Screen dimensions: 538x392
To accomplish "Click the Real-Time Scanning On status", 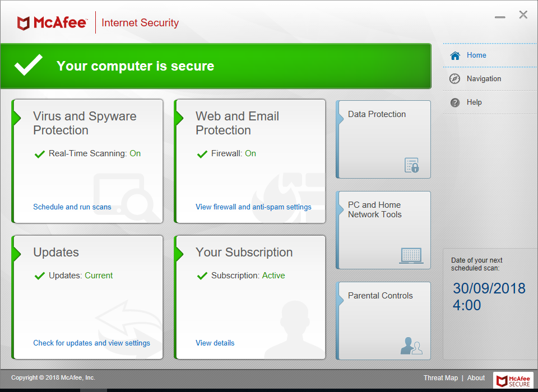I will click(135, 153).
